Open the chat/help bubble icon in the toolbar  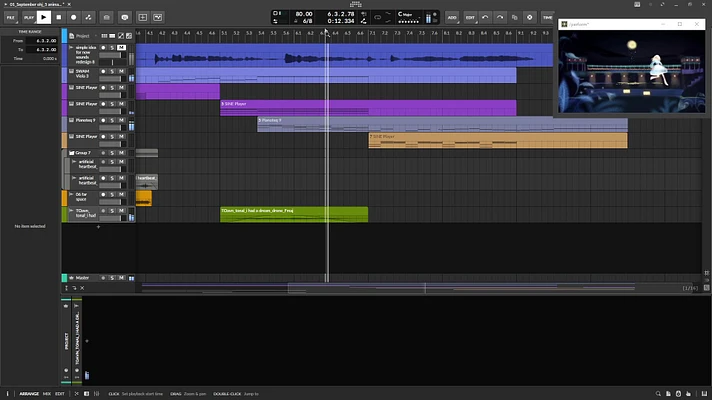124,17
